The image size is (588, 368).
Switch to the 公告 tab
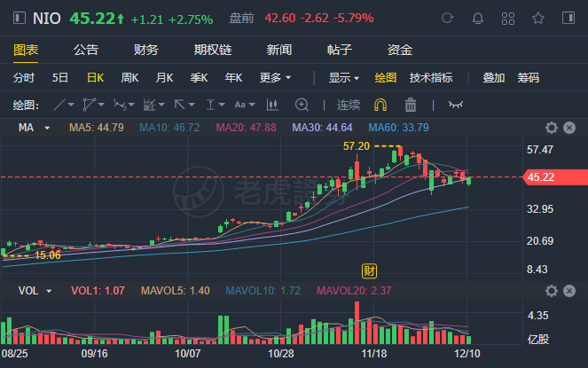click(x=86, y=50)
